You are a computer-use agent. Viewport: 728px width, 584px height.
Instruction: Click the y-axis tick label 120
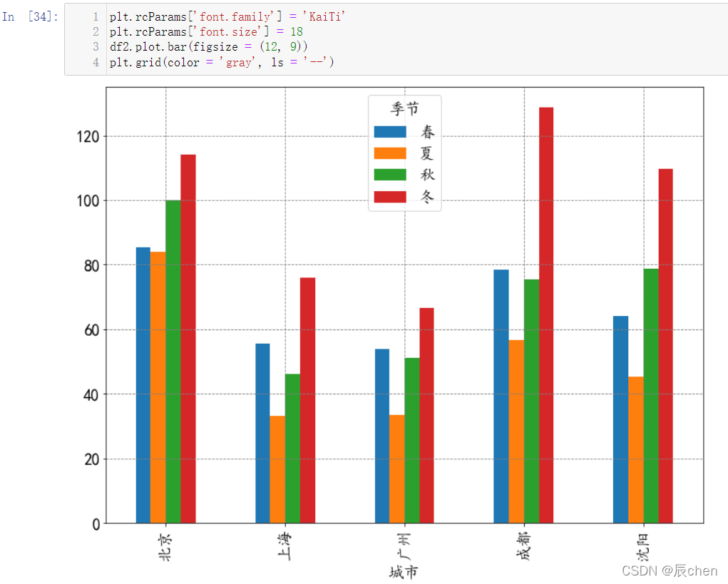tap(88, 137)
